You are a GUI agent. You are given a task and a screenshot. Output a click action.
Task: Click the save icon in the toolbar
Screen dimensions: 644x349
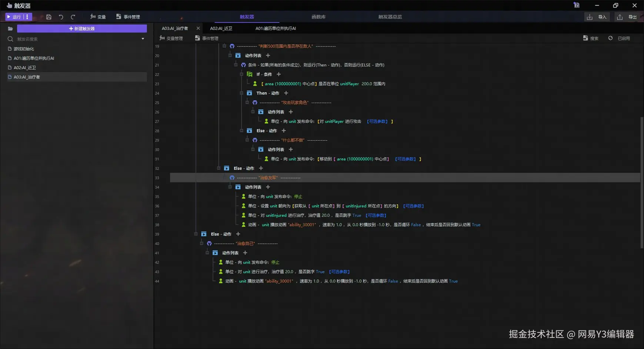pos(49,17)
